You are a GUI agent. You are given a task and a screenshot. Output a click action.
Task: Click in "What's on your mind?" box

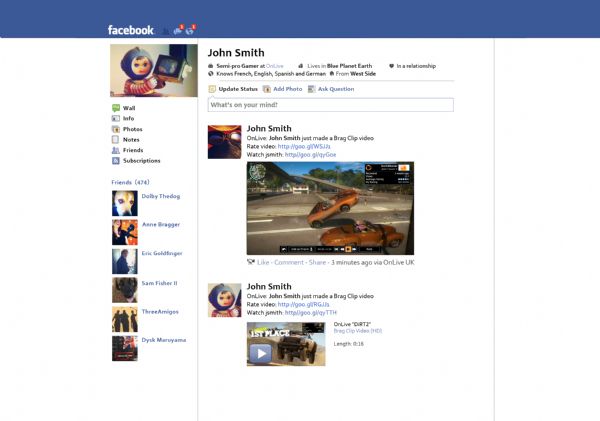330,105
